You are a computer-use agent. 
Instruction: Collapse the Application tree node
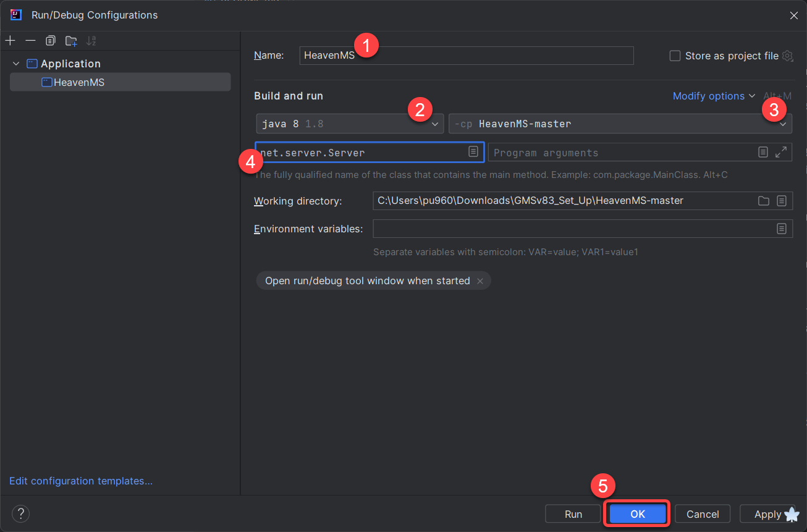pyautogui.click(x=16, y=64)
